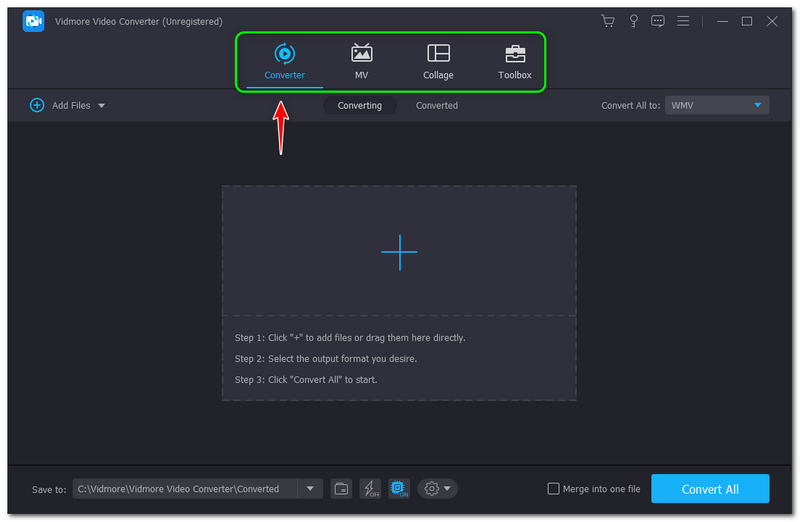
Task: Click the register key icon
Action: pos(633,21)
